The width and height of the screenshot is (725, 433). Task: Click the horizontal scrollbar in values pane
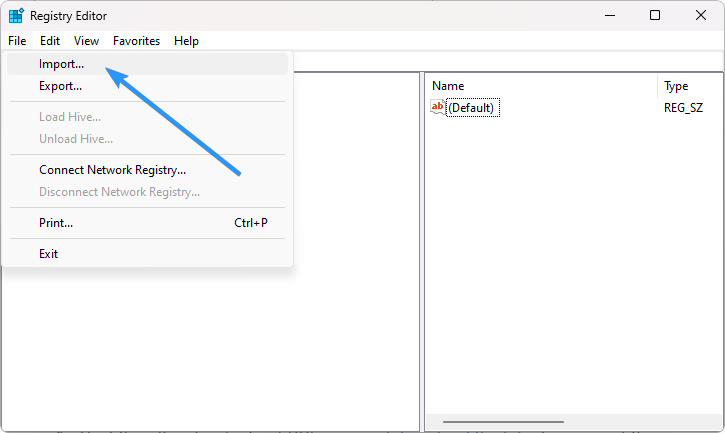coord(503,422)
